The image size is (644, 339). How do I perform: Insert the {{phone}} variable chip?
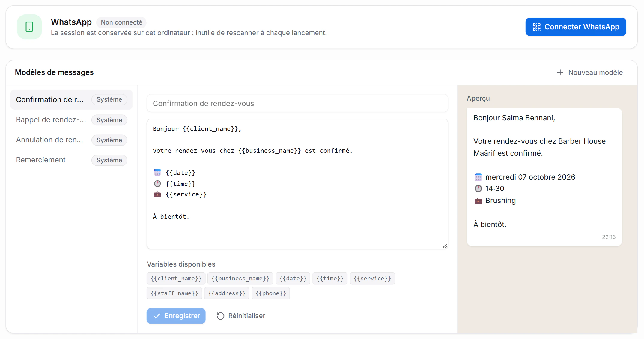coord(271,293)
